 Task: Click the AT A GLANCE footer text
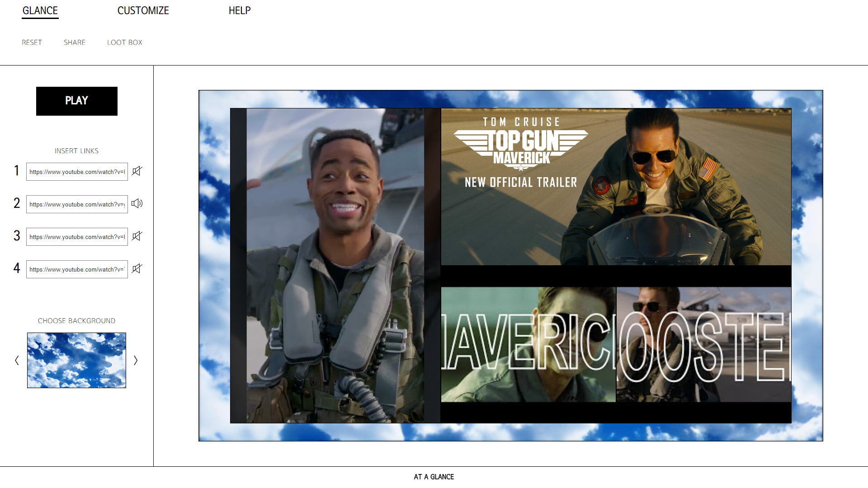(434, 477)
